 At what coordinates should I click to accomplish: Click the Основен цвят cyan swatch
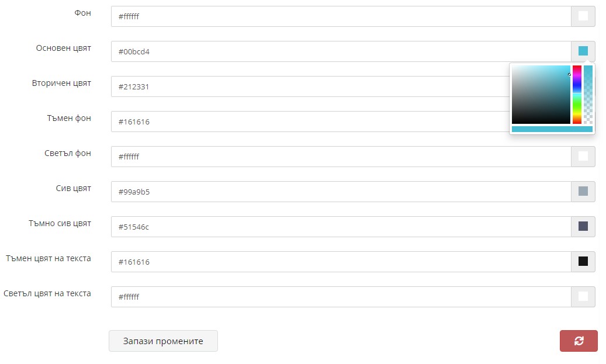(583, 51)
